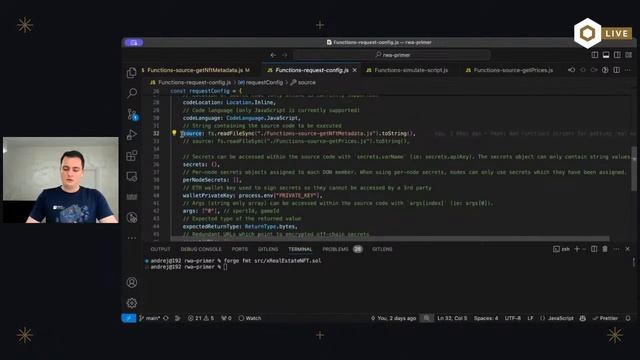Kill terminal with trash icon
This screenshot has height=360, width=640.
click(x=605, y=249)
